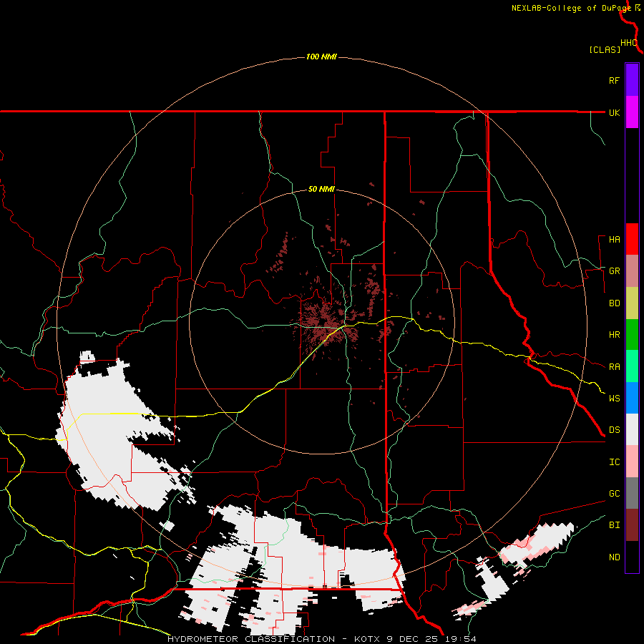Screen dimensions: 644x644
Task: Click the 50 NMI range ring label
Action: click(321, 190)
